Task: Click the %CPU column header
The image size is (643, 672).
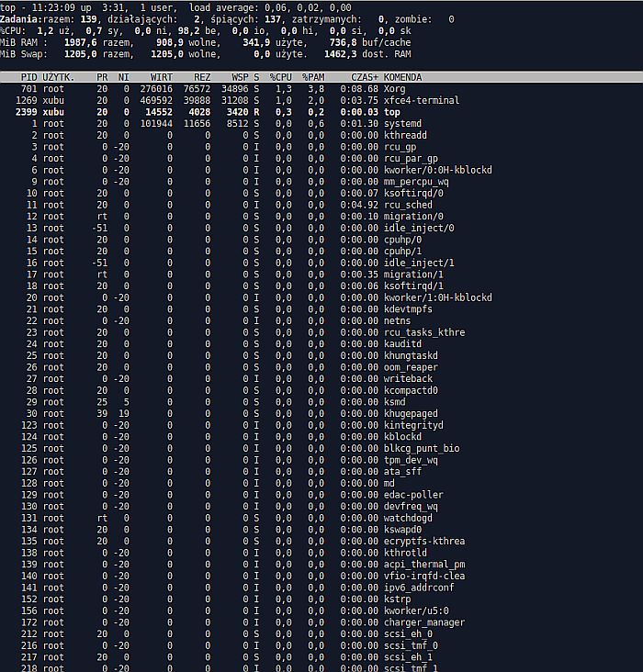Action: pyautogui.click(x=280, y=77)
